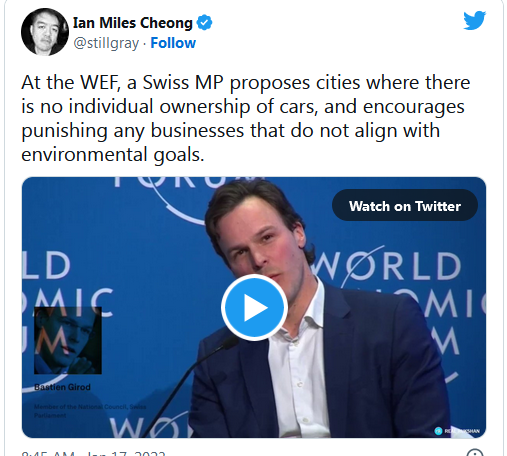Click the Bastien Girod name caption
Viewport: 507px width, 456px height.
tap(62, 387)
